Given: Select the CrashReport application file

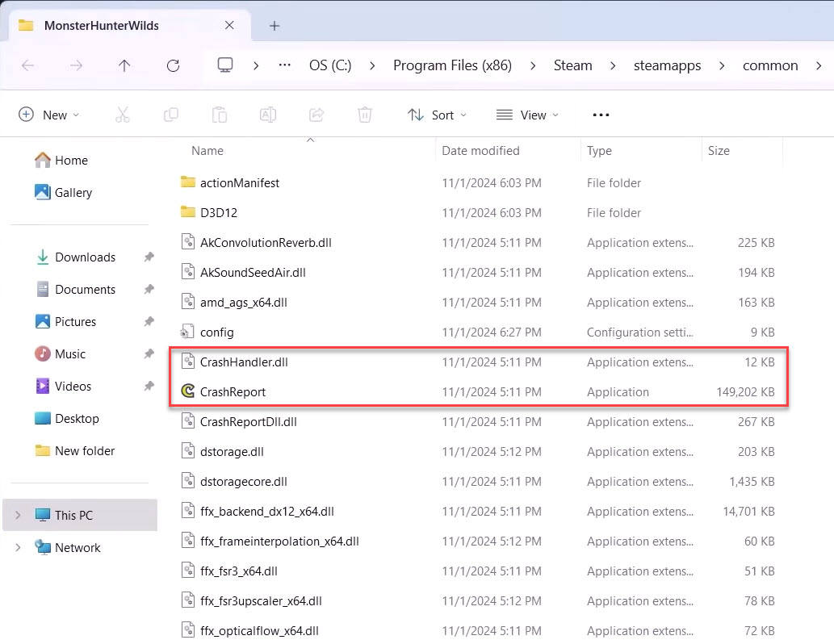Looking at the screenshot, I should click(x=233, y=392).
